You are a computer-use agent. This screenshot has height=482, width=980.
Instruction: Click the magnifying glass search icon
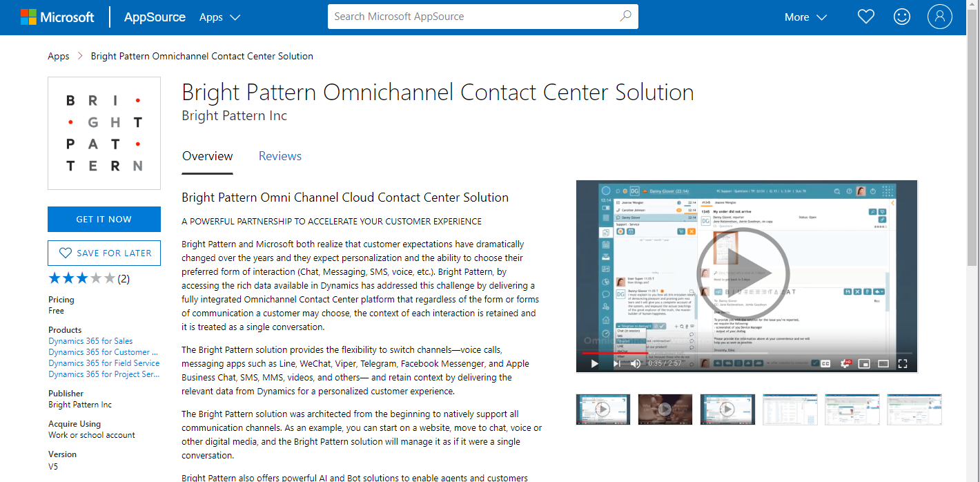[625, 17]
